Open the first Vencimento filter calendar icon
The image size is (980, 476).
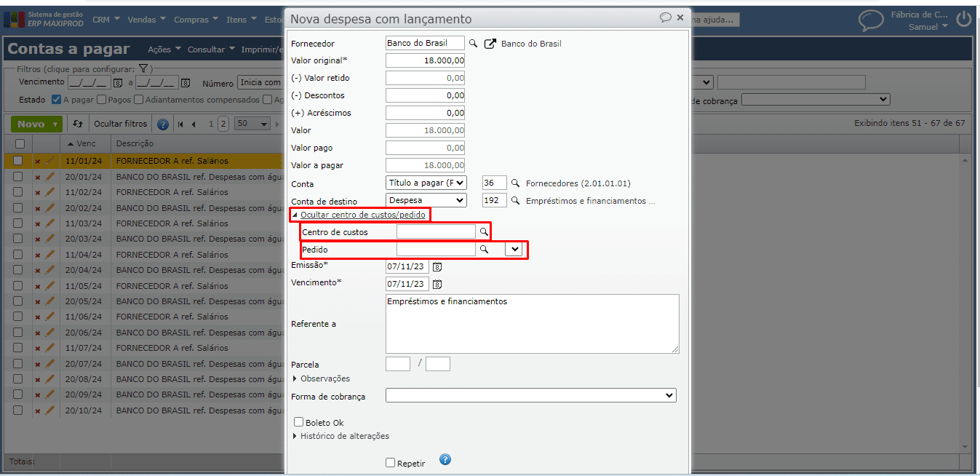(118, 83)
